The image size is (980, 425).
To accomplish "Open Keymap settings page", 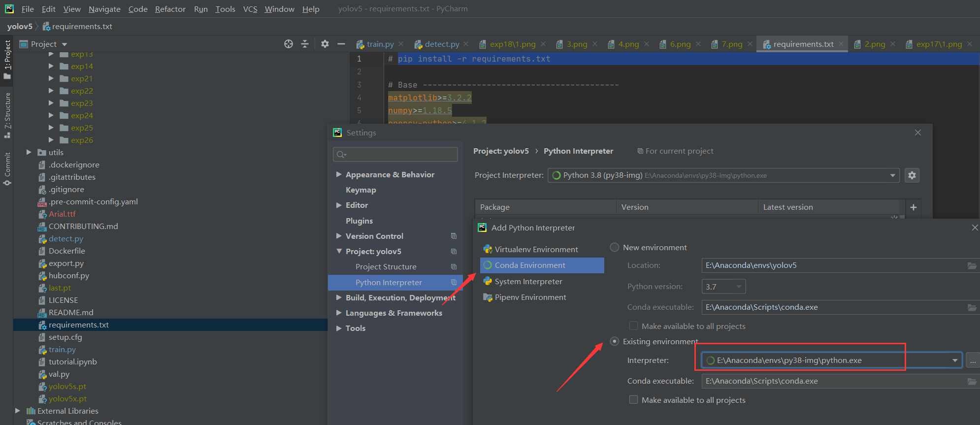I will (360, 190).
